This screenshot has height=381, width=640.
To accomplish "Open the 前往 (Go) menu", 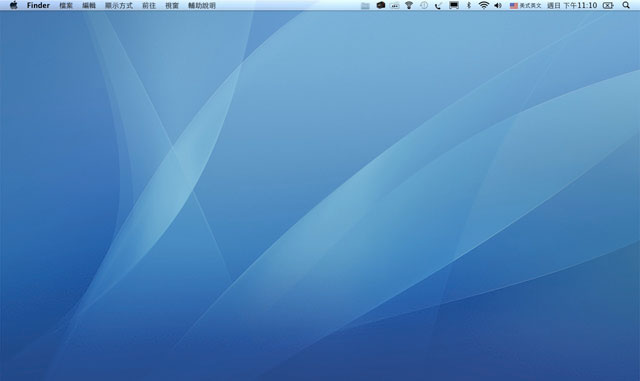I will point(149,6).
